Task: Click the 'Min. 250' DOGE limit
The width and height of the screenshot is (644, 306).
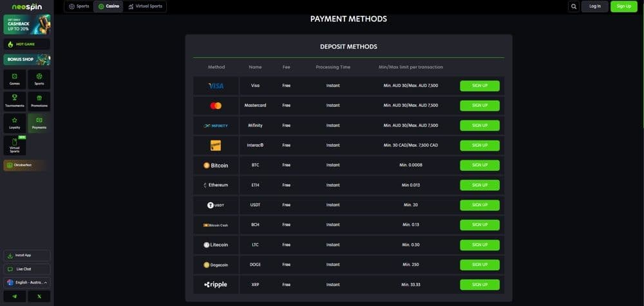Action: [411, 265]
